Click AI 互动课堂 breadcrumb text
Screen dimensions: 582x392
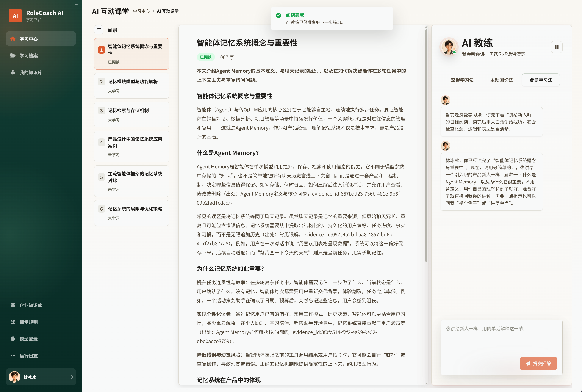pyautogui.click(x=168, y=11)
